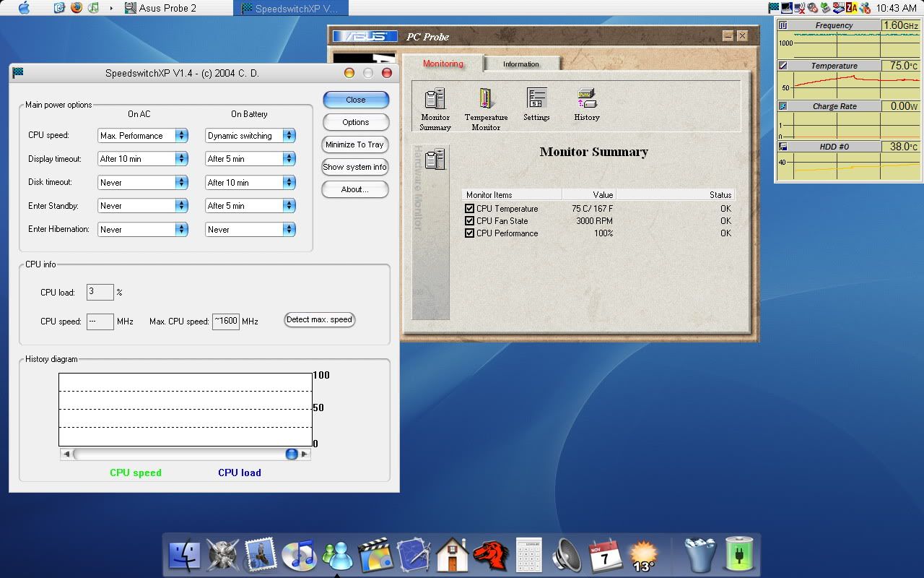The width and height of the screenshot is (924, 578).
Task: Click the Status column header
Action: tap(676, 194)
